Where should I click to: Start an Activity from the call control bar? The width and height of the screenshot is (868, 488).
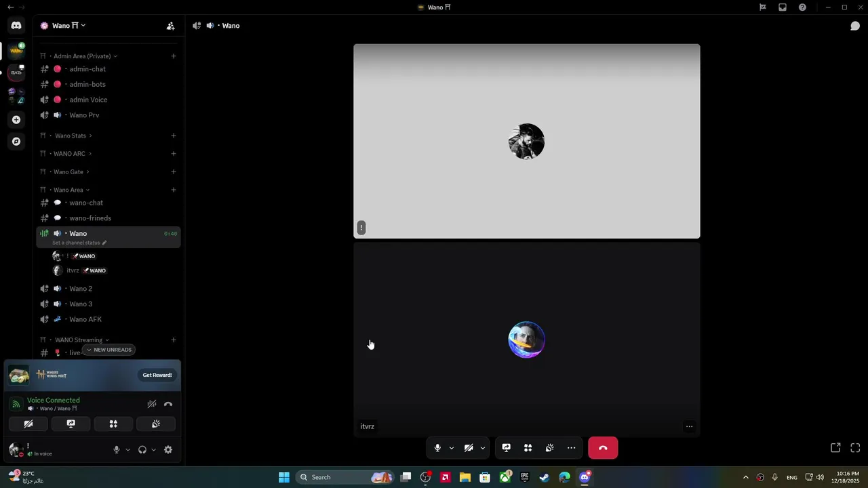528,448
